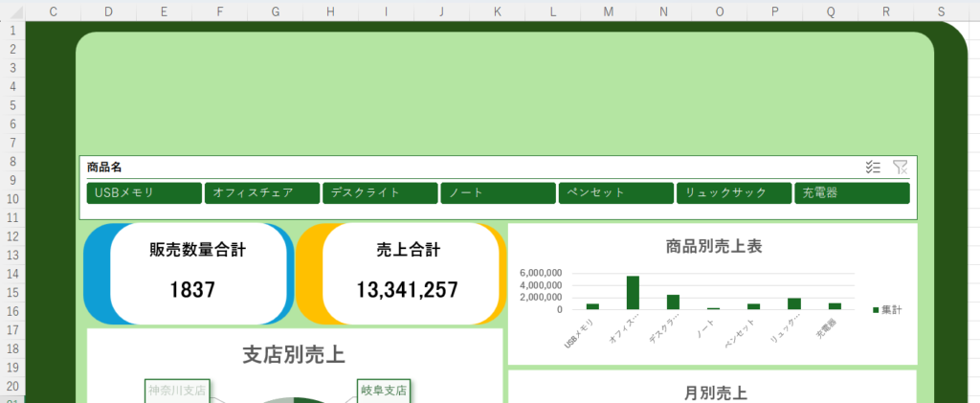Filter slicer by USBメモリ
This screenshot has width=980, height=403.
[144, 193]
